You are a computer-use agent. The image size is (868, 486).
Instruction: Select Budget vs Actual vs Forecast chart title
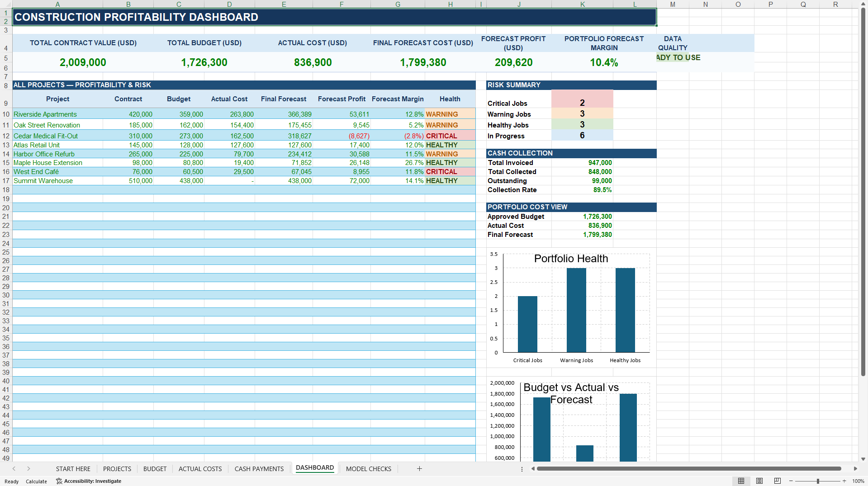(x=571, y=393)
